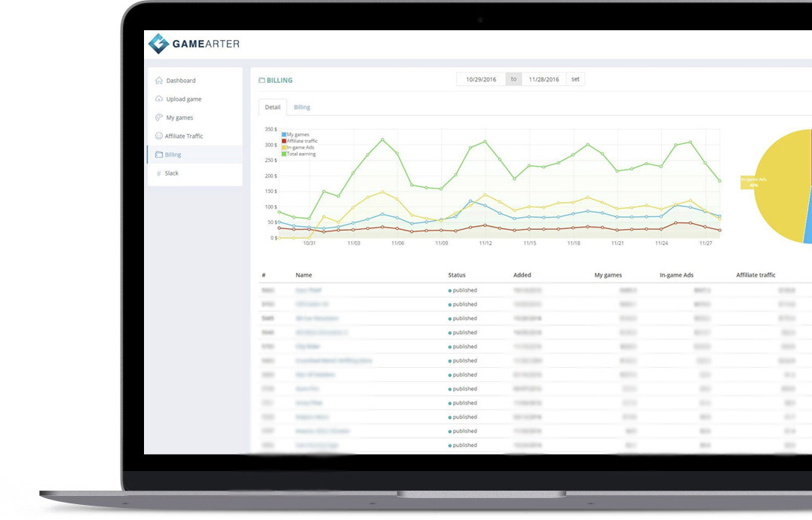
Task: Apply the date range with set button
Action: pyautogui.click(x=575, y=79)
